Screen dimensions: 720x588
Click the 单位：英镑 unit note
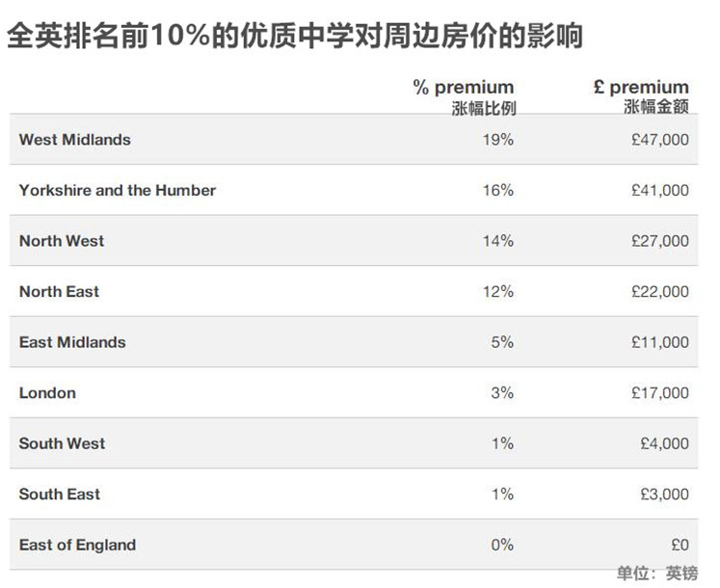click(657, 574)
